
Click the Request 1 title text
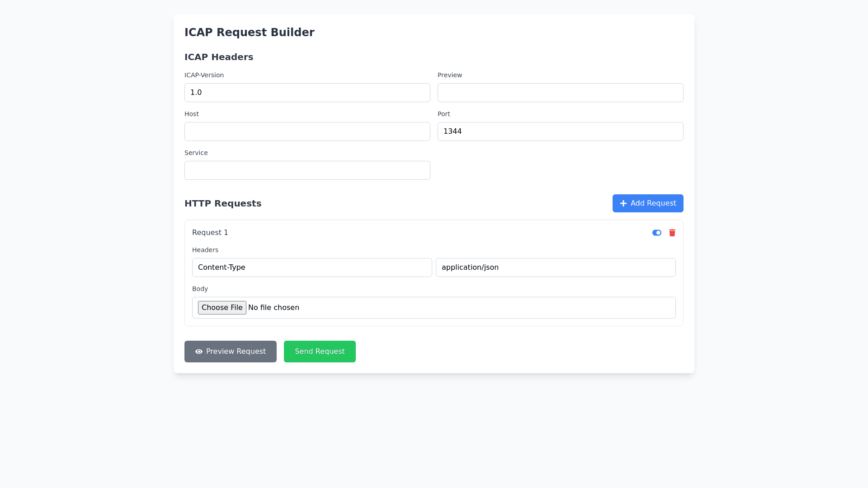tap(210, 233)
